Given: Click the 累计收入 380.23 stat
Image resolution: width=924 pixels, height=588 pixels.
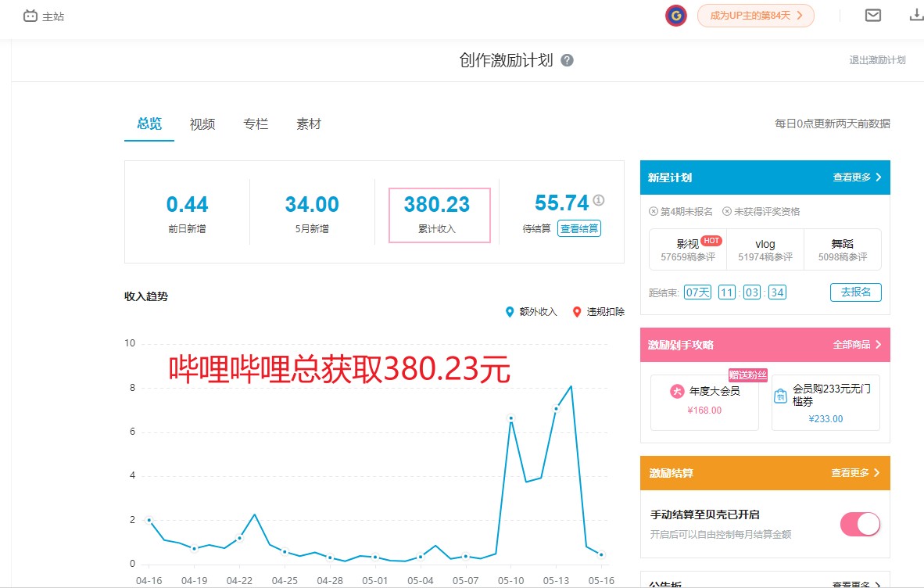Looking at the screenshot, I should point(439,215).
